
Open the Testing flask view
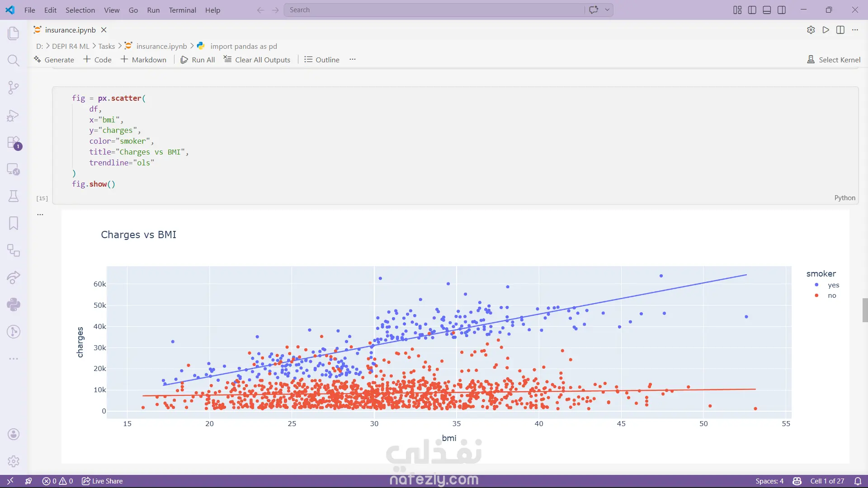14,196
